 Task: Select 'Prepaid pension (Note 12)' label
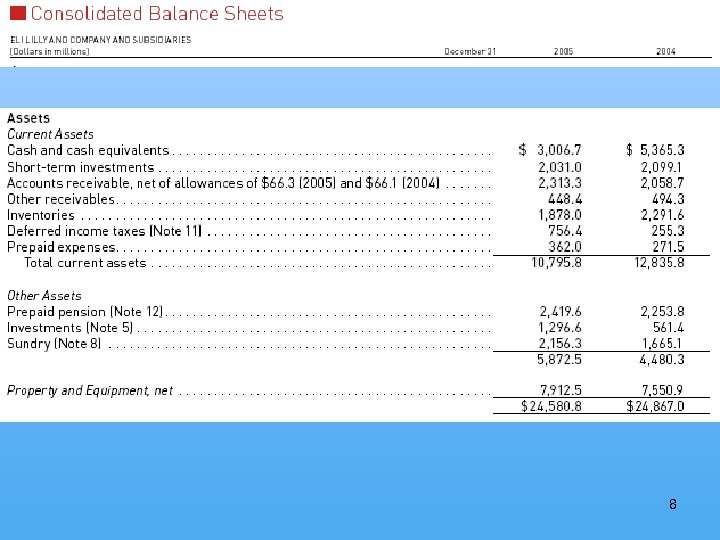coord(85,312)
